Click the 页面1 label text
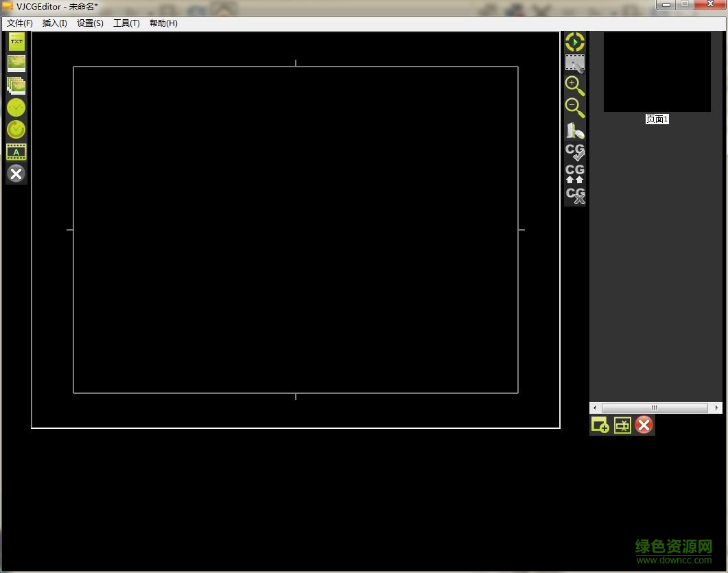728x573 pixels. 657,119
